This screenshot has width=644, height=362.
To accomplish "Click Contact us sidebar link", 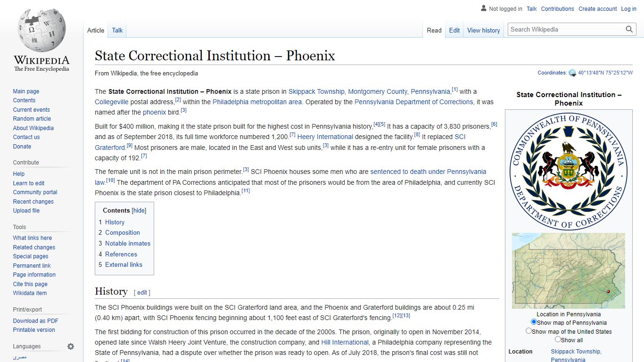I will click(x=26, y=137).
